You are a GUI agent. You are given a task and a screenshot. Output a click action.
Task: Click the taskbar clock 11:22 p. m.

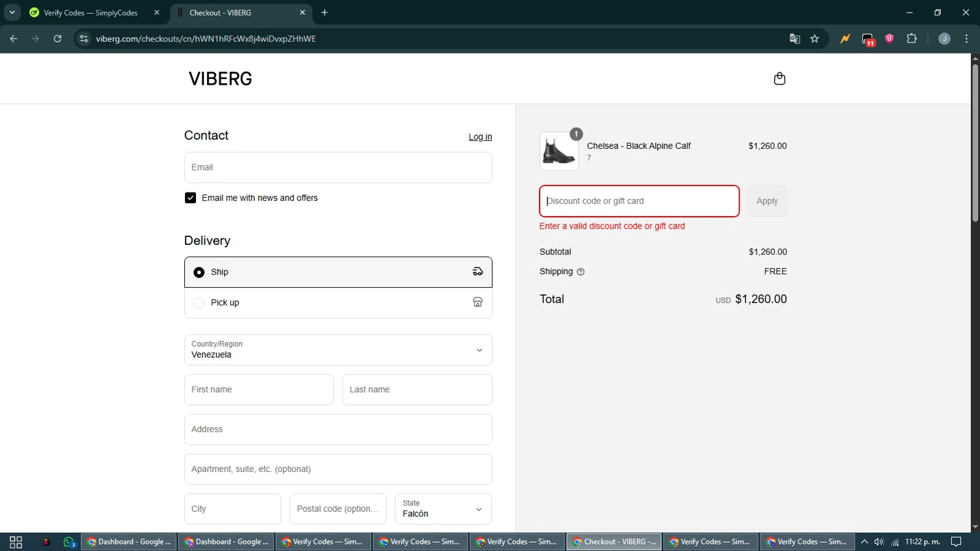pyautogui.click(x=923, y=542)
